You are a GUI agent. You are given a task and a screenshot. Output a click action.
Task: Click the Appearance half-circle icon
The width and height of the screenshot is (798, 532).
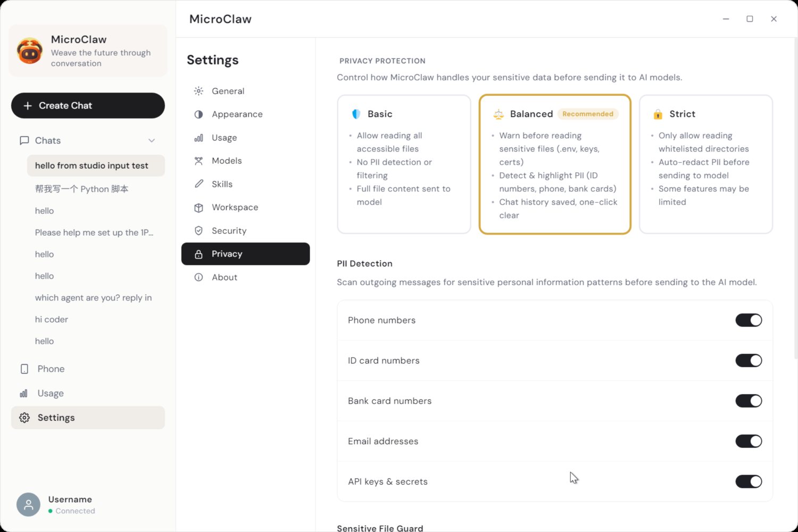198,114
